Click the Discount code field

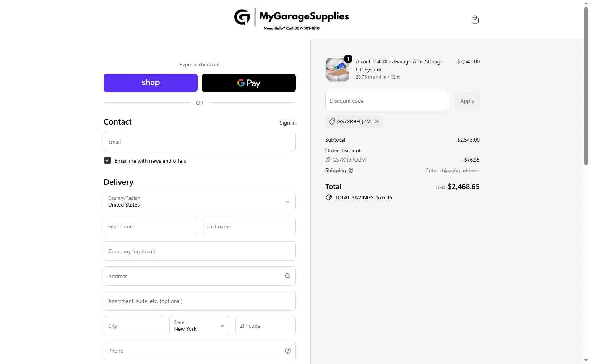387,101
